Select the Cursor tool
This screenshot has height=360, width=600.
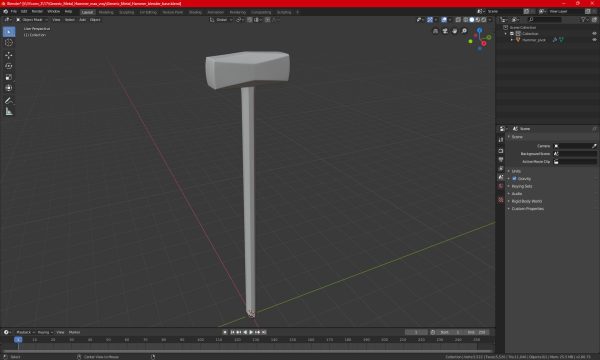click(x=9, y=43)
